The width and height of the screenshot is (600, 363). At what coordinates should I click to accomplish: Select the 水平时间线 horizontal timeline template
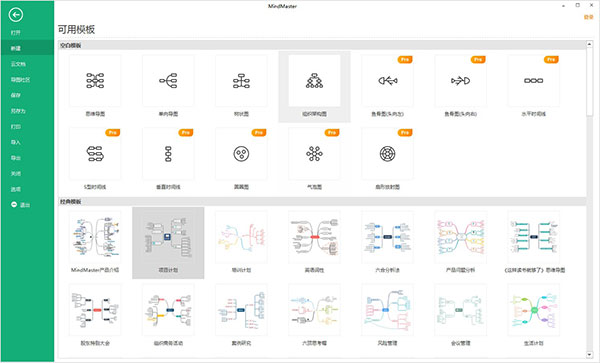[533, 81]
